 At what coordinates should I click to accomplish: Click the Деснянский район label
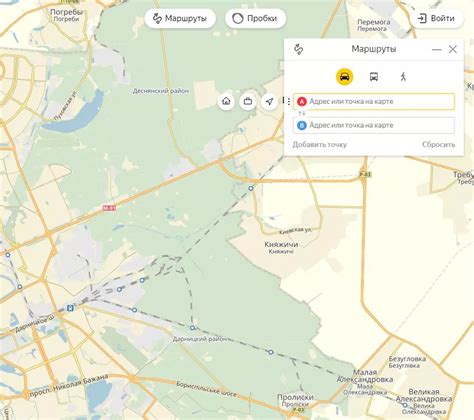point(161,91)
